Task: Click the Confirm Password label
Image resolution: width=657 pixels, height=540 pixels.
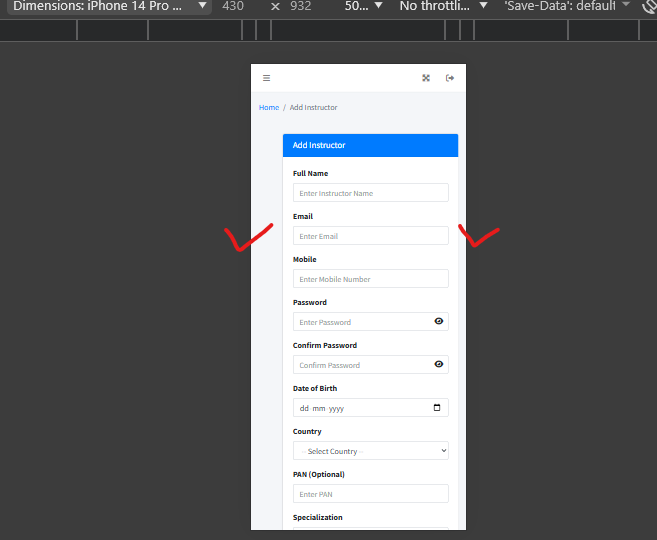Action: tap(325, 345)
